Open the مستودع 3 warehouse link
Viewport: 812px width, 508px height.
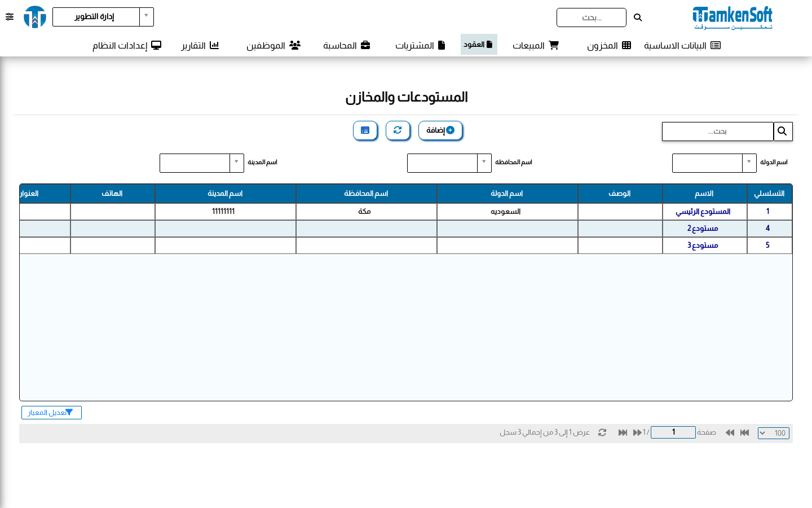click(703, 246)
